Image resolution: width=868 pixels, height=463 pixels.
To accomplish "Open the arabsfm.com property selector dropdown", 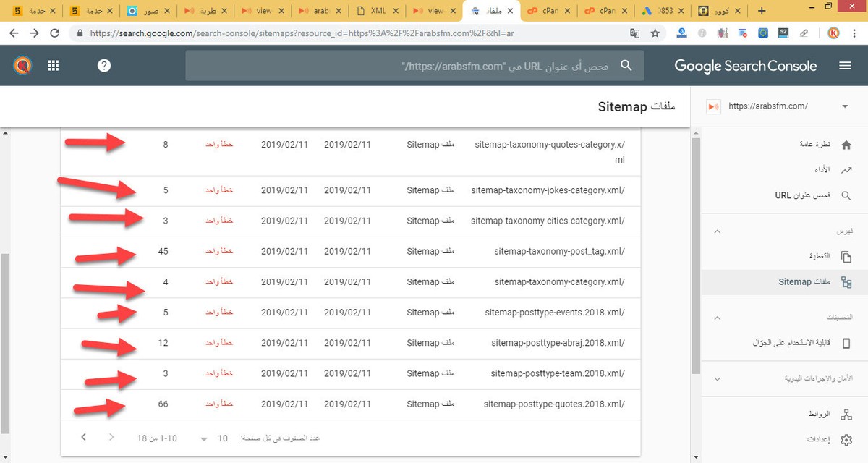I will 844,106.
